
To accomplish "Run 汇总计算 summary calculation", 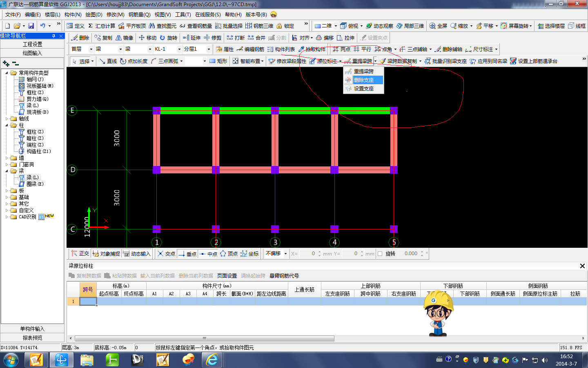I will coord(102,26).
